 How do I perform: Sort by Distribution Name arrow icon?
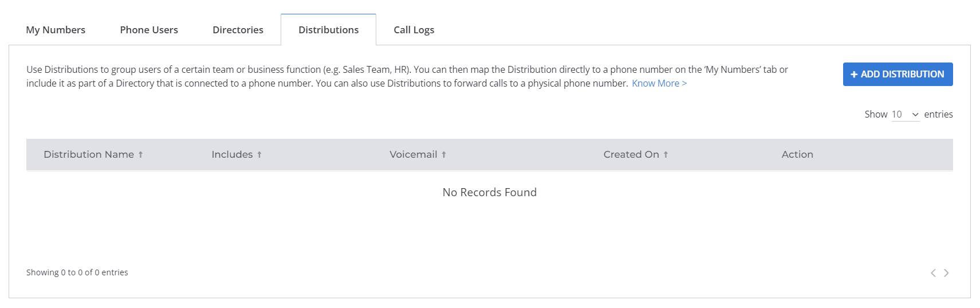(140, 155)
